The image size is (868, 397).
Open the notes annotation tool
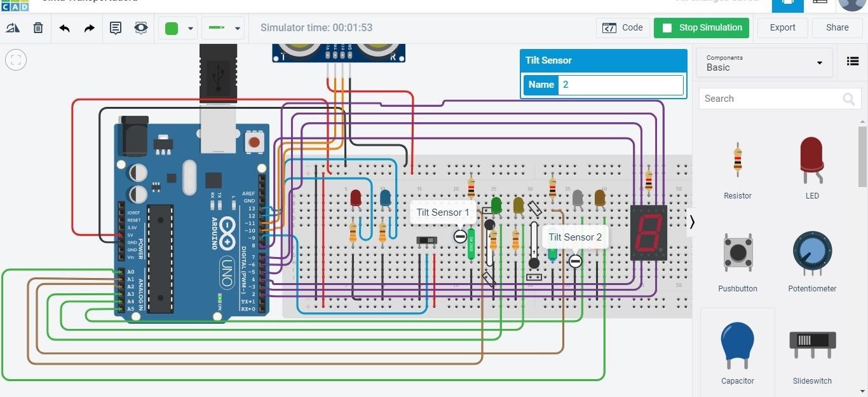coord(116,27)
